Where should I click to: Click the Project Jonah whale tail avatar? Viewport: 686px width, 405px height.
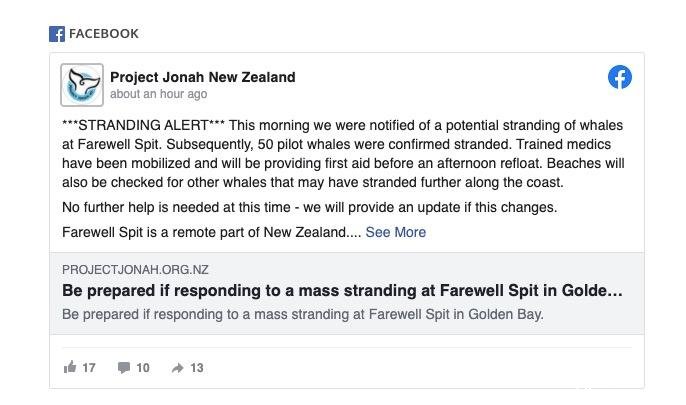[x=82, y=85]
